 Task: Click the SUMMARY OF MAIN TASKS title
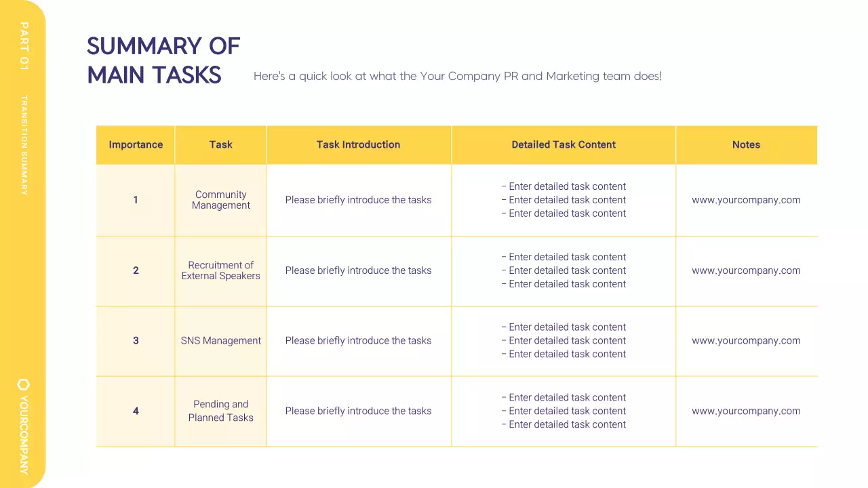163,60
